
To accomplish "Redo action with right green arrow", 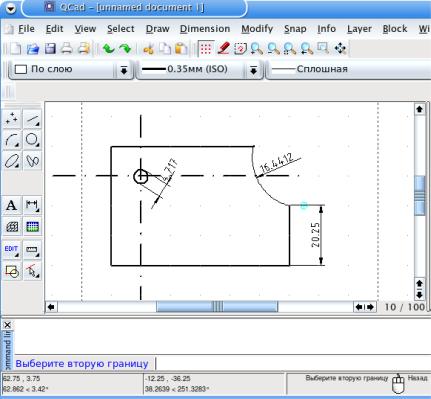I will point(125,49).
